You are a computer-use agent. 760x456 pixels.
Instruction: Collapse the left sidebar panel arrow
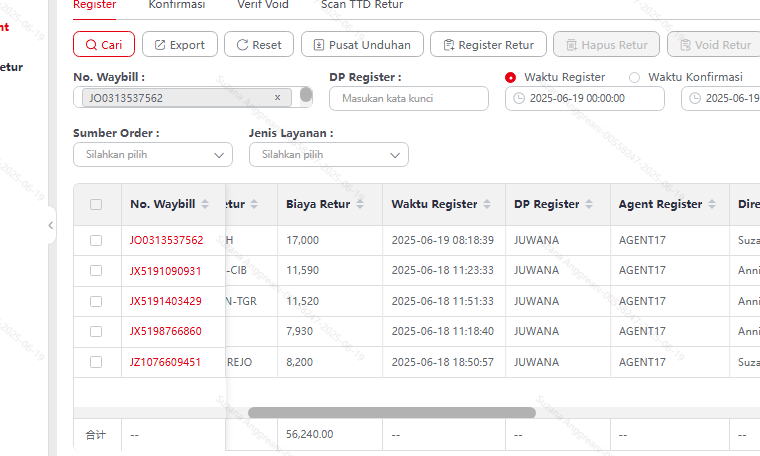point(51,226)
